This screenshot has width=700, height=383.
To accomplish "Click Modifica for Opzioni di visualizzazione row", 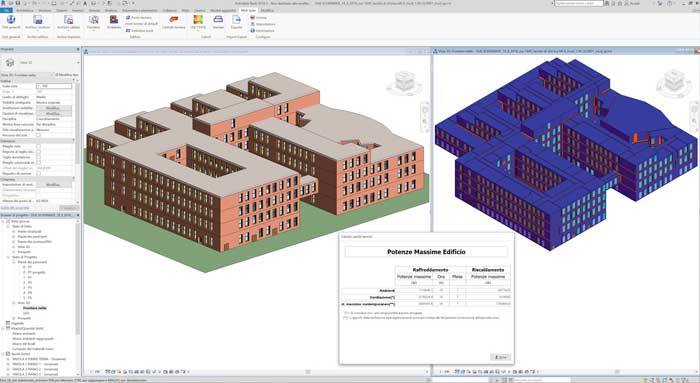I will coord(53,113).
